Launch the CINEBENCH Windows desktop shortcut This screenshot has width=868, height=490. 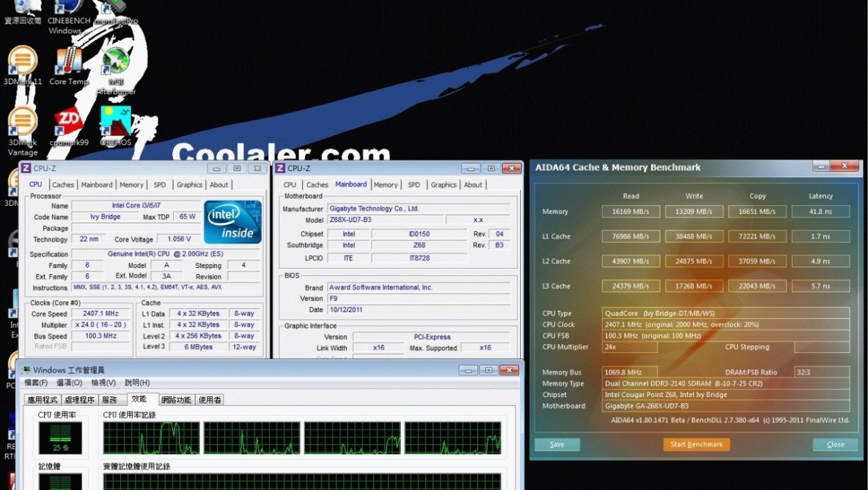coord(69,17)
